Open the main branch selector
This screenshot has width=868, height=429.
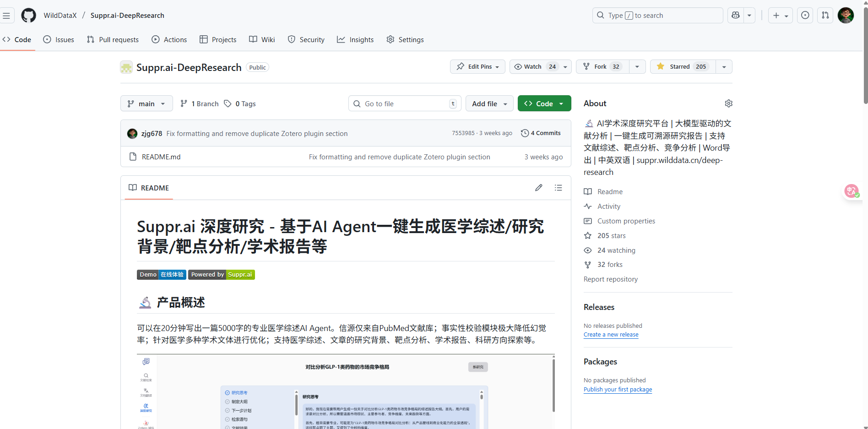(x=146, y=103)
